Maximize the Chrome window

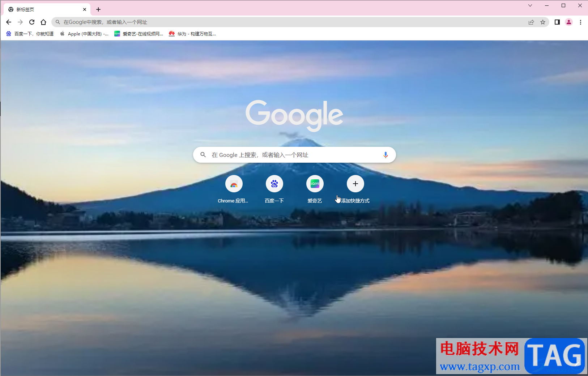[563, 5]
